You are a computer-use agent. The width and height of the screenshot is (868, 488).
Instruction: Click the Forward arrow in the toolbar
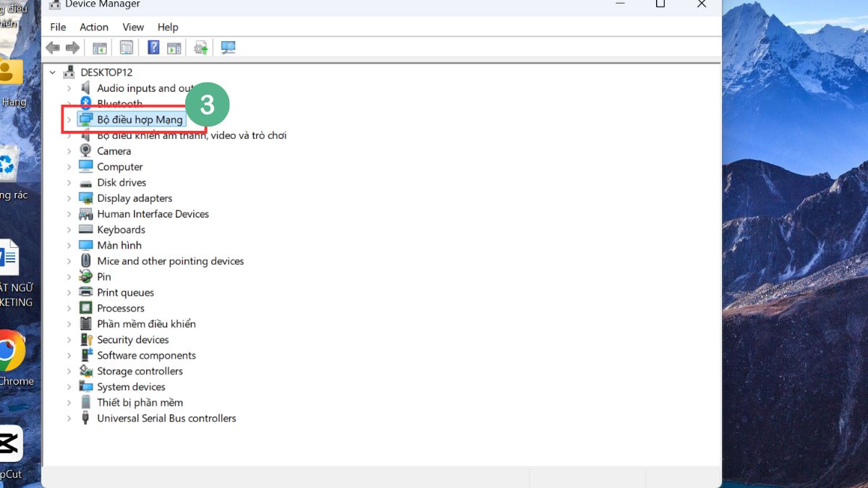point(72,48)
